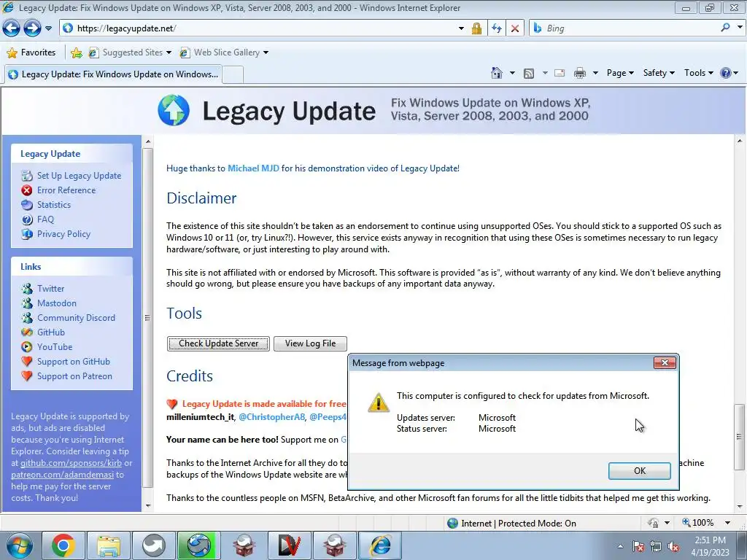This screenshot has width=747, height=560.
Task: Expand Print options dropdown arrow
Action: tap(595, 73)
